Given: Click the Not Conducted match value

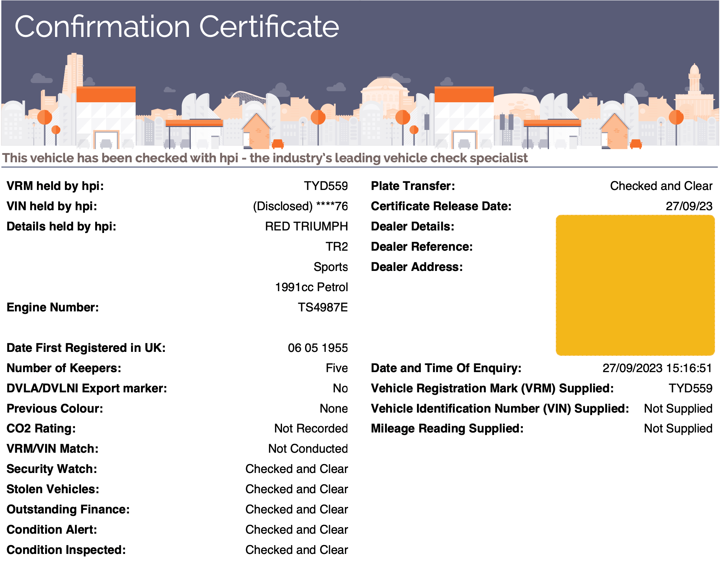Looking at the screenshot, I should point(308,448).
